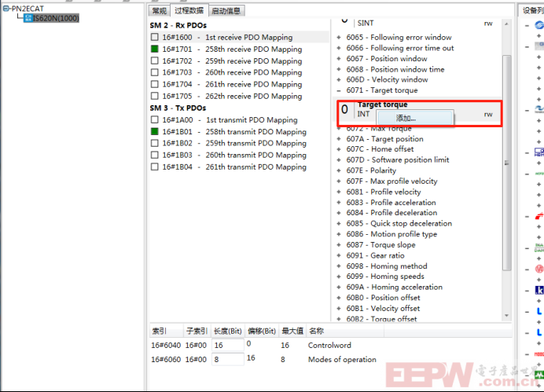Check 16#1B03 260th transmit PDO Mapping
Image resolution: width=544 pixels, height=392 pixels.
point(155,155)
